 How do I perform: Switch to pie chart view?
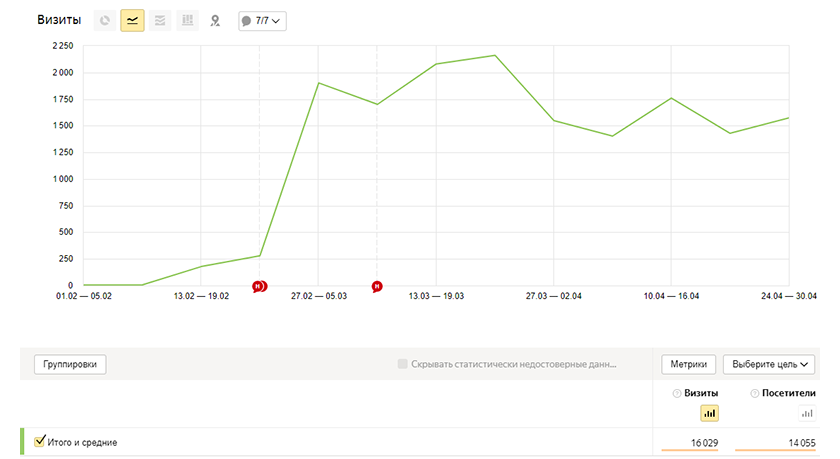[105, 20]
